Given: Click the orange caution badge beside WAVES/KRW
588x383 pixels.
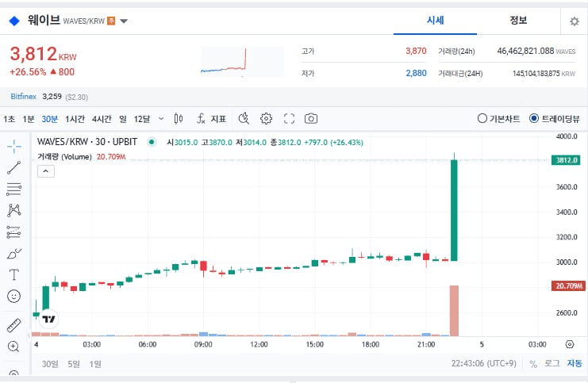Looking at the screenshot, I should [x=111, y=21].
